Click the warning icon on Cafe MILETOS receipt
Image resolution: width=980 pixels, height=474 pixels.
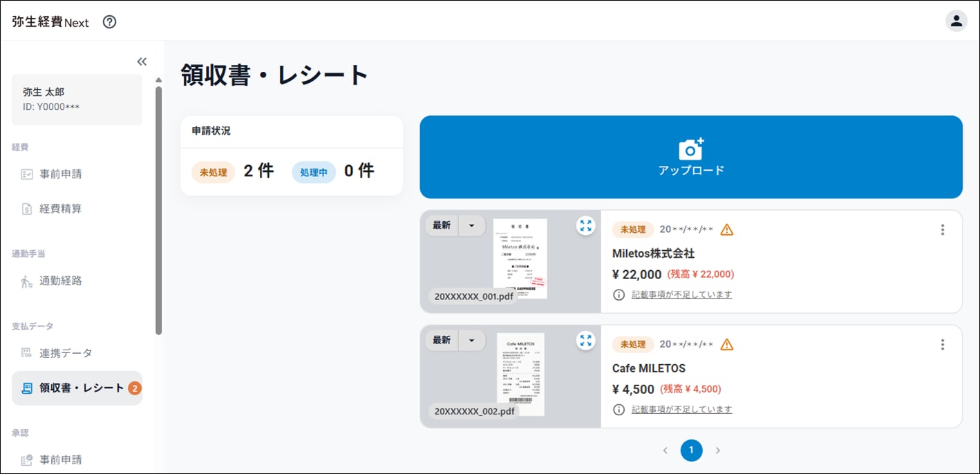pyautogui.click(x=726, y=345)
